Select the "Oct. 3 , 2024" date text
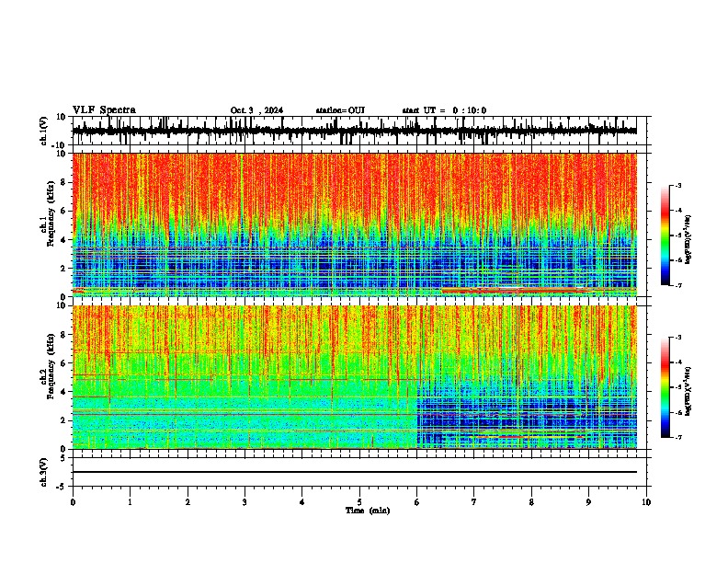The width and height of the screenshot is (728, 563). [x=256, y=110]
